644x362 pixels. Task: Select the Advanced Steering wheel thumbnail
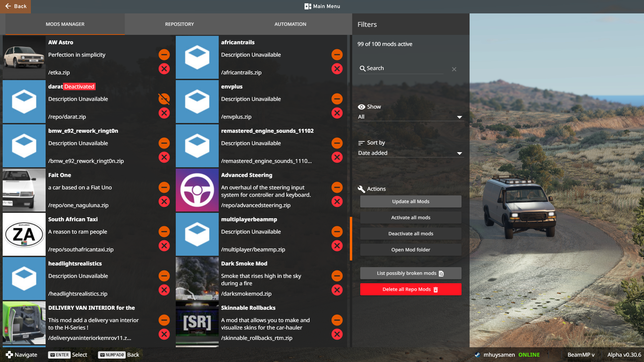197,190
